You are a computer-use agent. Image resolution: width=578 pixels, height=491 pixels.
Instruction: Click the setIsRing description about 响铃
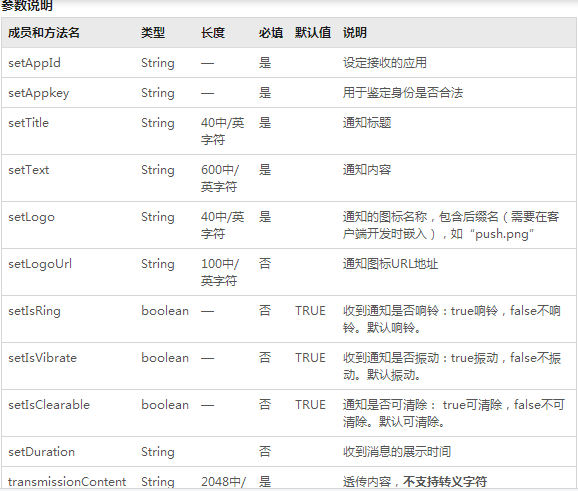[452, 319]
